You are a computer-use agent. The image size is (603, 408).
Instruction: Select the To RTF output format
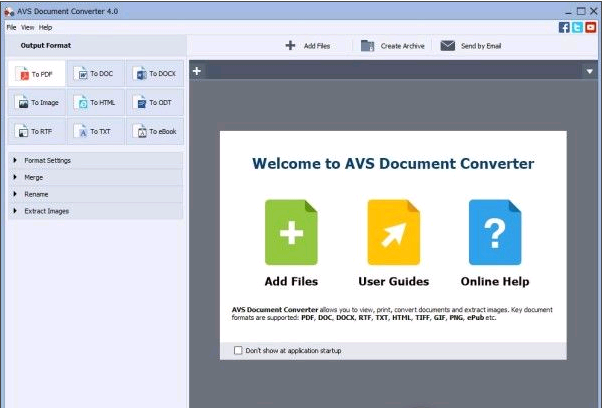[x=37, y=132]
